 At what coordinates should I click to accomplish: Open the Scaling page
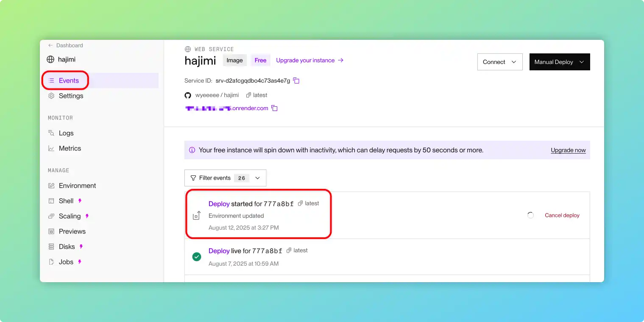[70, 216]
